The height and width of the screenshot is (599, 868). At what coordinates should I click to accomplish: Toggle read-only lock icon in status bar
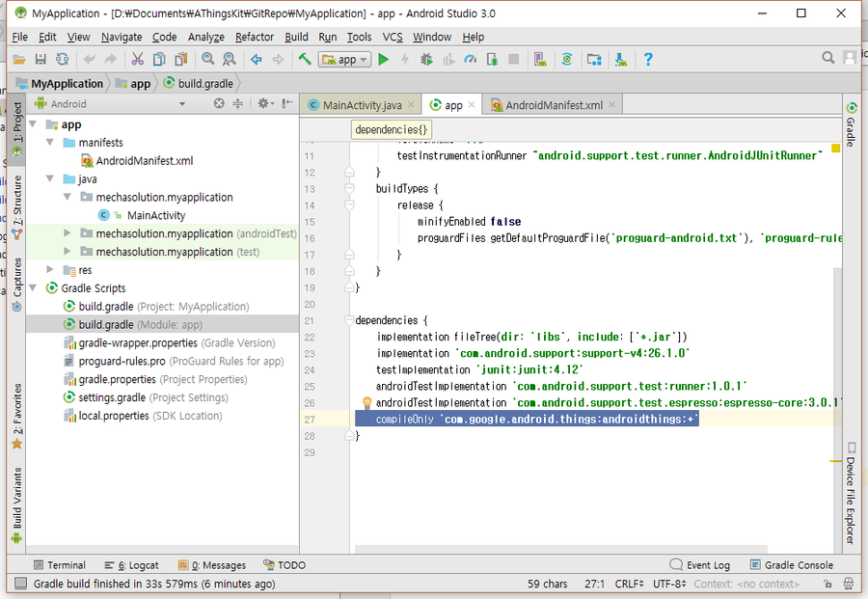(x=827, y=585)
